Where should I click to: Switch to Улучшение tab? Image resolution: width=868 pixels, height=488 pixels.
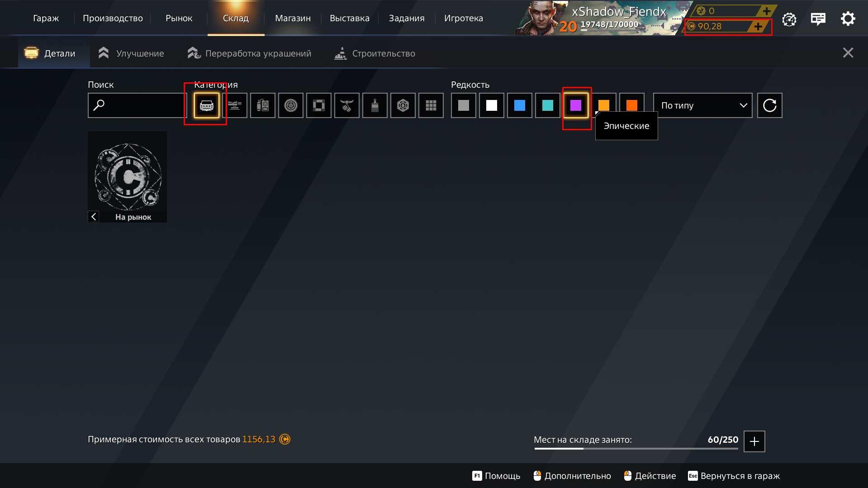131,53
